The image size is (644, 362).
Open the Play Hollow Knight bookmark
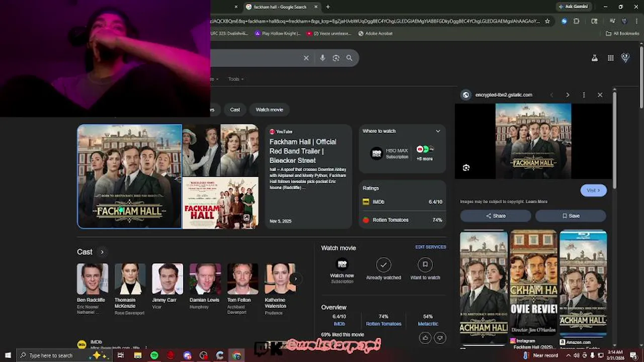tap(278, 34)
